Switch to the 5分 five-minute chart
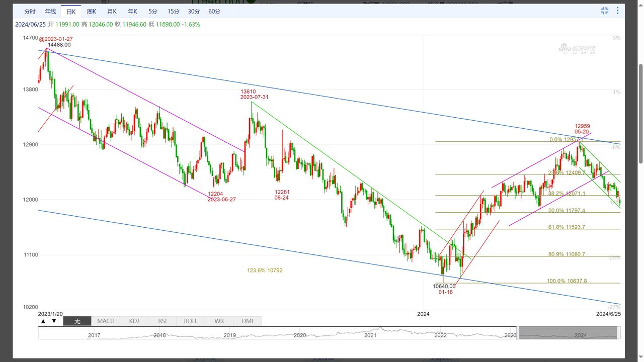 click(x=152, y=11)
